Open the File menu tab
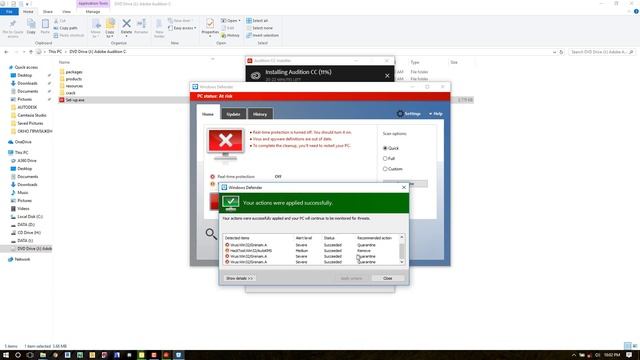Image resolution: width=640 pixels, height=360 pixels. [x=9, y=12]
